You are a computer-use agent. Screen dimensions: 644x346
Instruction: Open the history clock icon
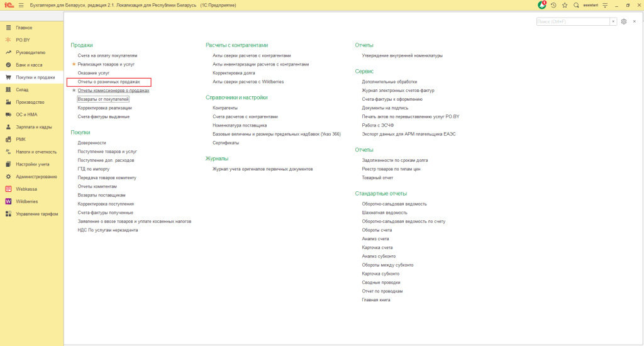click(x=553, y=5)
